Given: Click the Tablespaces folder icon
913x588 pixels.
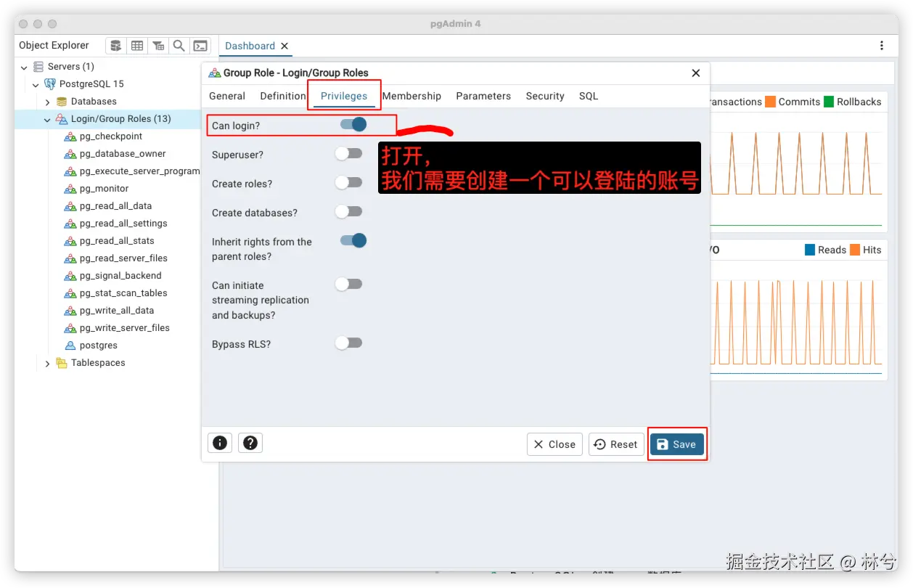Looking at the screenshot, I should 62,363.
